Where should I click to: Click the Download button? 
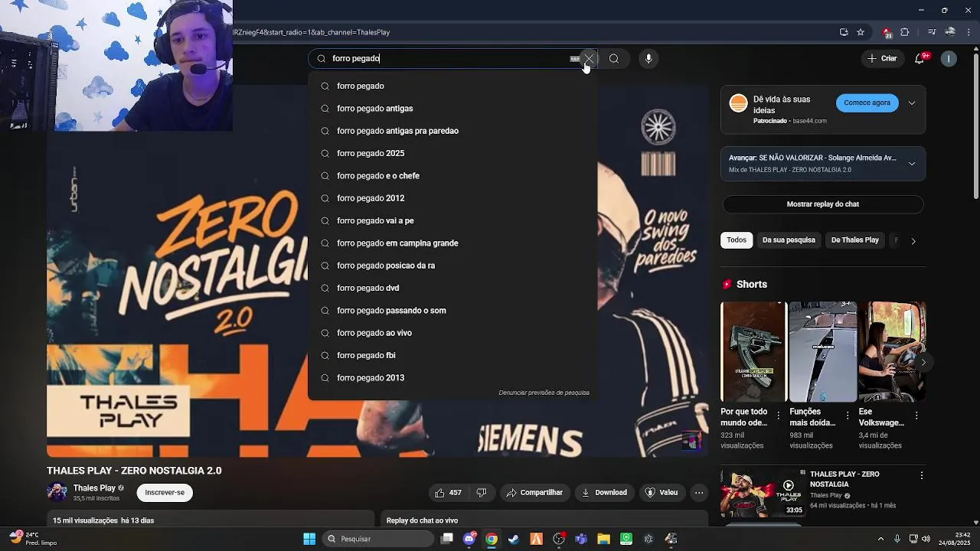click(x=603, y=493)
